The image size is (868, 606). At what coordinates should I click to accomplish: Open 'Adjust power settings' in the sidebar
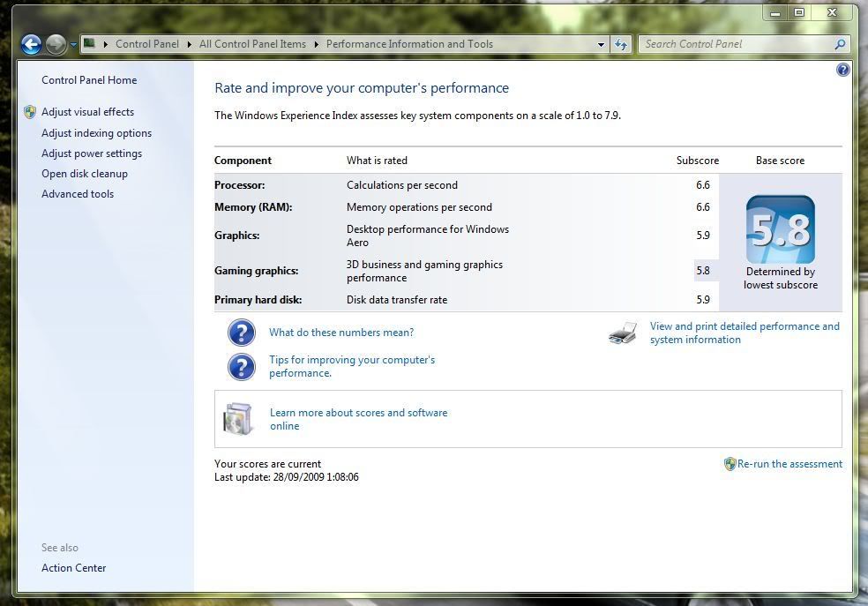pyautogui.click(x=92, y=153)
